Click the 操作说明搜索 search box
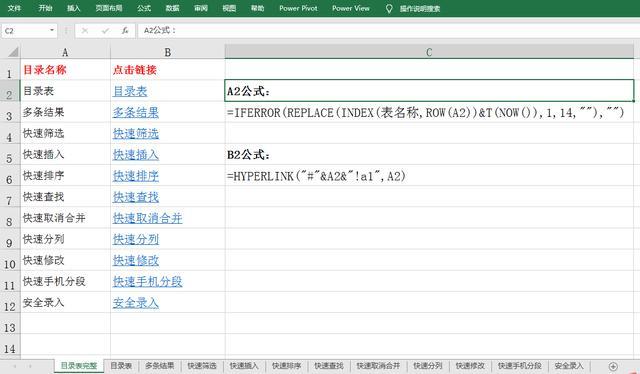 (x=420, y=9)
